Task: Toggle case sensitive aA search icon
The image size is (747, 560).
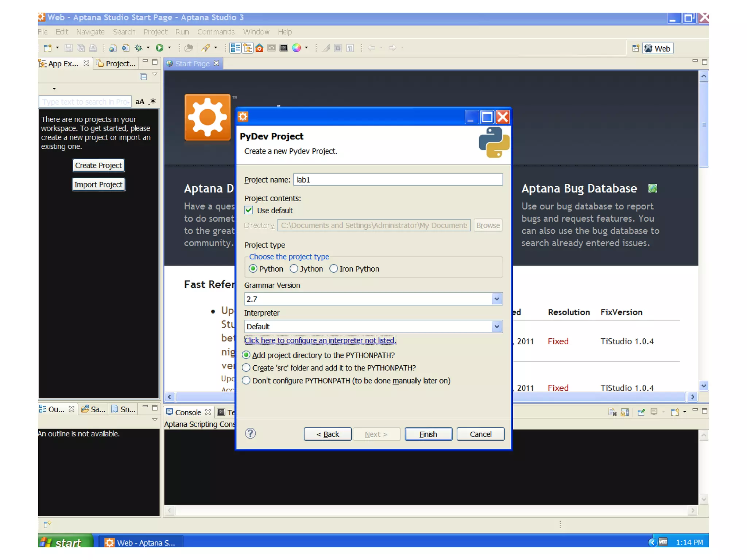Action: (x=140, y=102)
